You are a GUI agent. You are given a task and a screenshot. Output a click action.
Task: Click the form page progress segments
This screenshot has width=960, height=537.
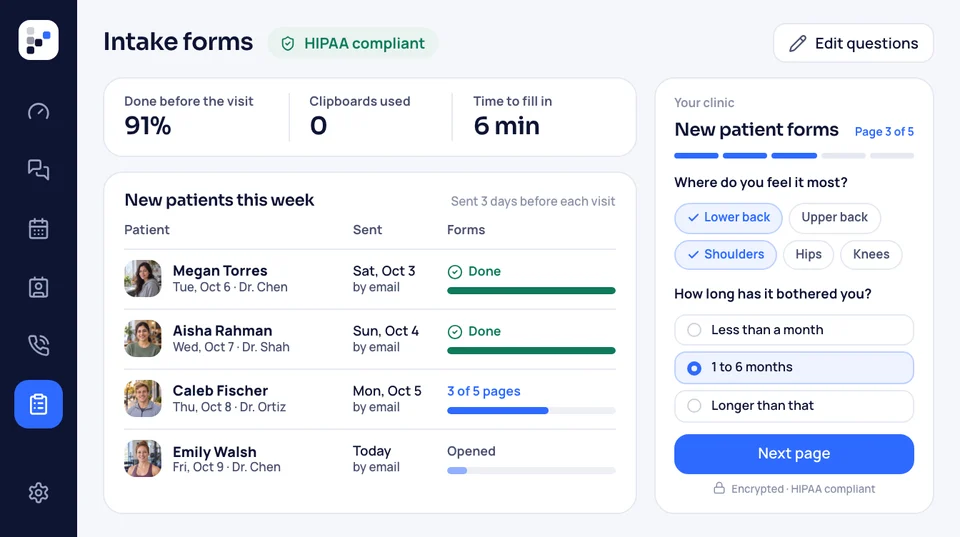click(793, 156)
